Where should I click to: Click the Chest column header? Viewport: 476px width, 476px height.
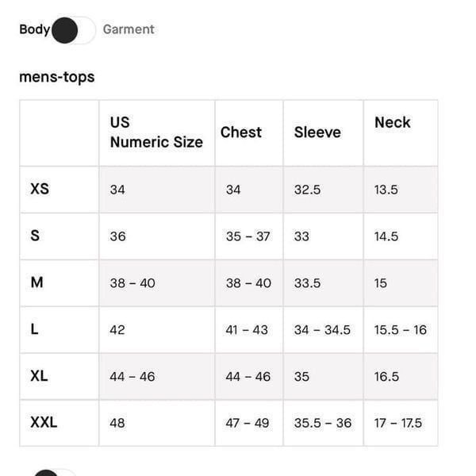pos(240,132)
